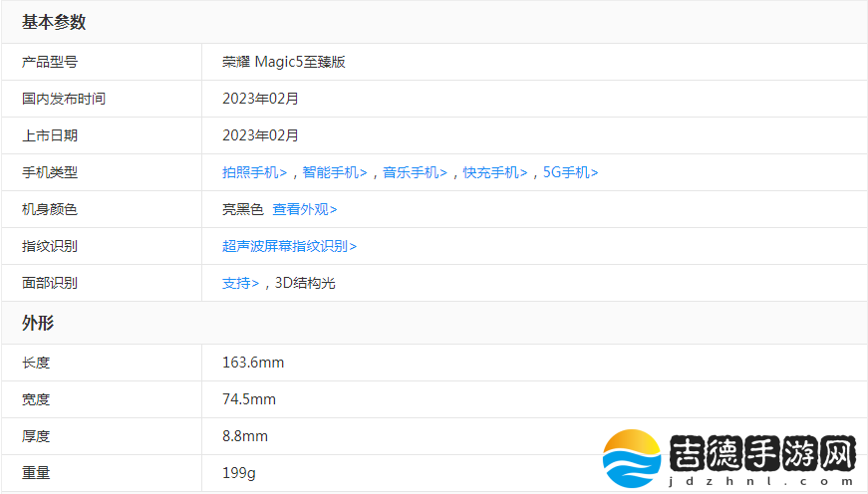Select the 3D结构光 text

pyautogui.click(x=305, y=283)
